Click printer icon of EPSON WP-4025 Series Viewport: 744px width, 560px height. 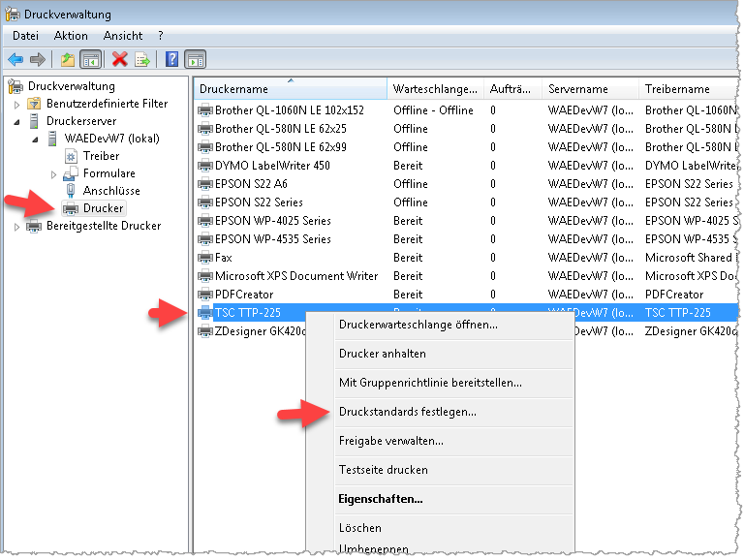point(205,221)
